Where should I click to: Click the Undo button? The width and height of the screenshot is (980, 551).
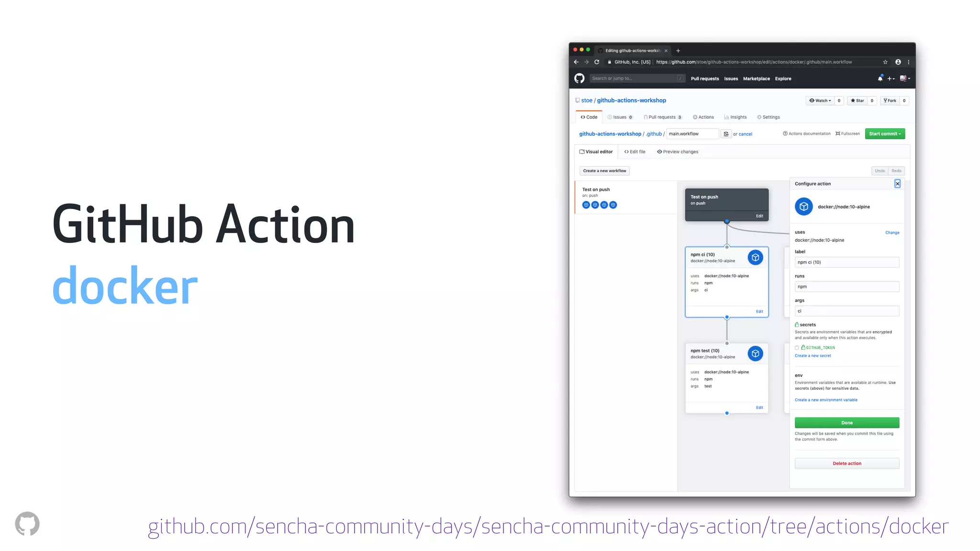coord(880,171)
